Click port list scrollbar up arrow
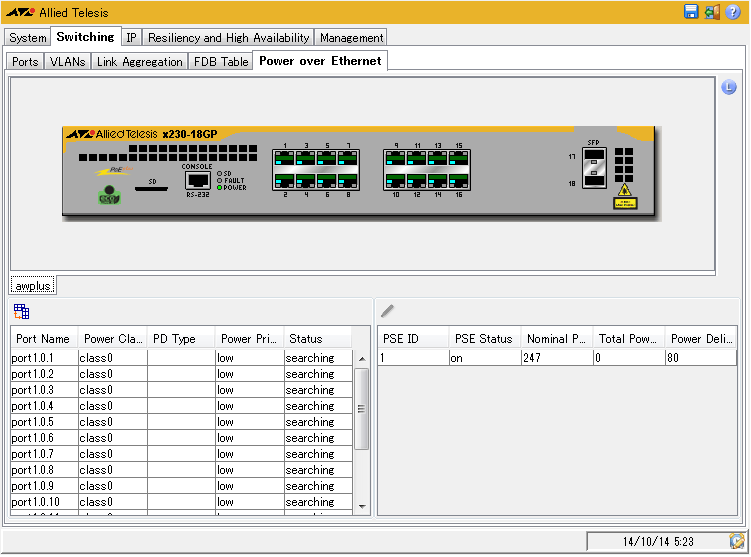Viewport: 751px width, 557px height. point(362,359)
